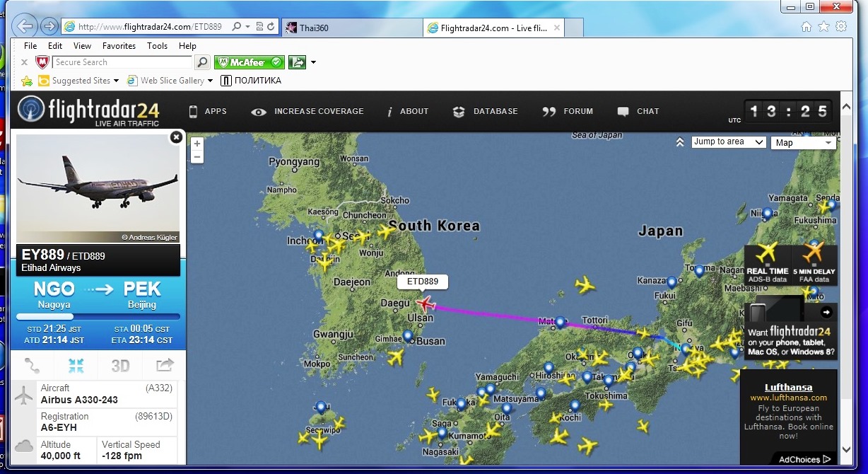The width and height of the screenshot is (868, 474).
Task: Close the Flightradar24.com tab
Action: tap(557, 28)
